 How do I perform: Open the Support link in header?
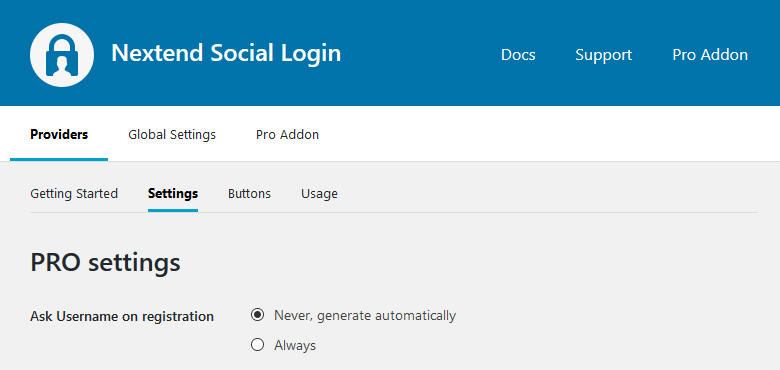point(603,54)
